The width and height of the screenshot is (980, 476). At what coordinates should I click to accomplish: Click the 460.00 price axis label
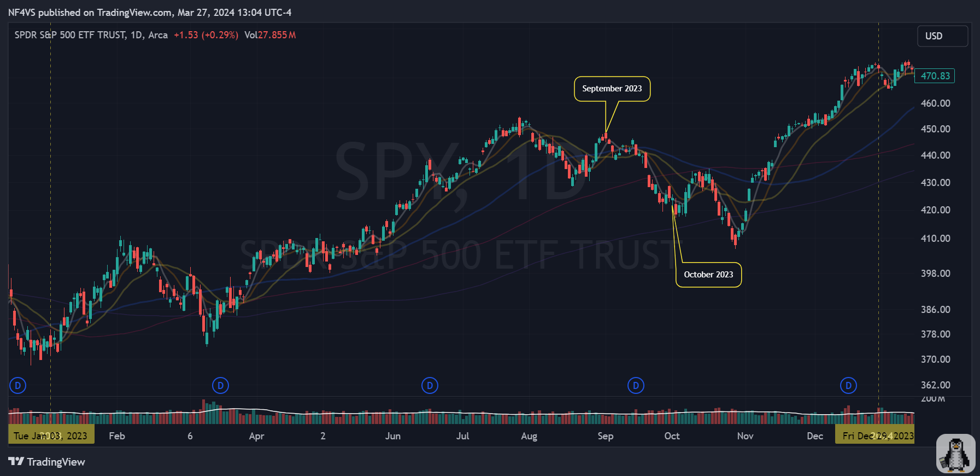pos(936,103)
